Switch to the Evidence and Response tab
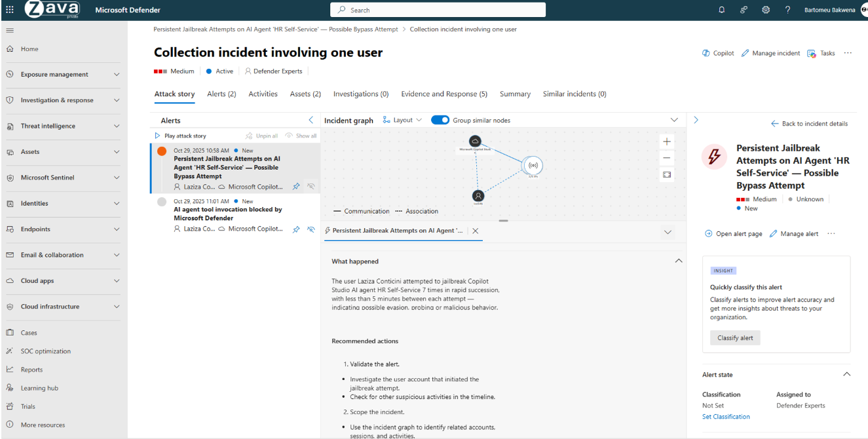This screenshot has width=868, height=439. pyautogui.click(x=444, y=94)
